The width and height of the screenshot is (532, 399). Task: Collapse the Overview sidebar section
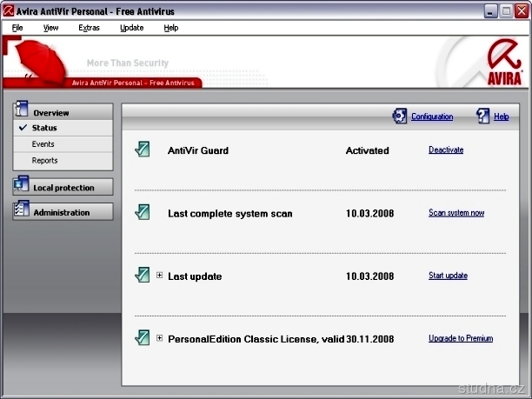[x=63, y=112]
